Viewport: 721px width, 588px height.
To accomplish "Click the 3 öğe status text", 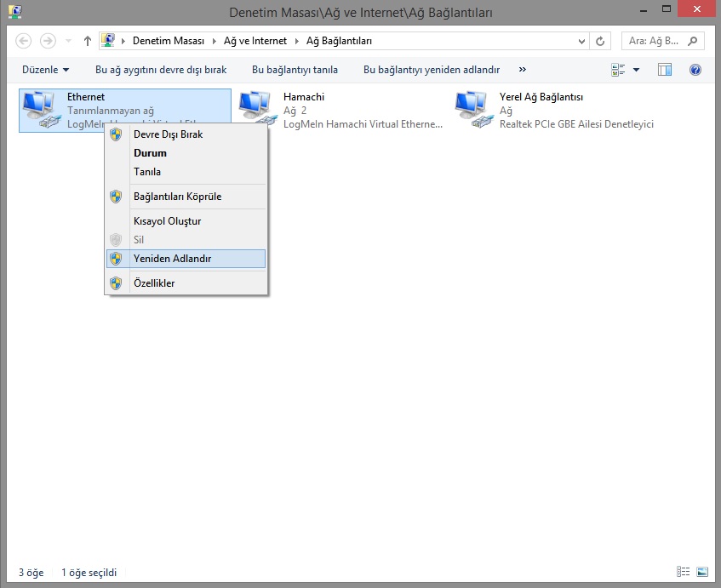I will (31, 573).
